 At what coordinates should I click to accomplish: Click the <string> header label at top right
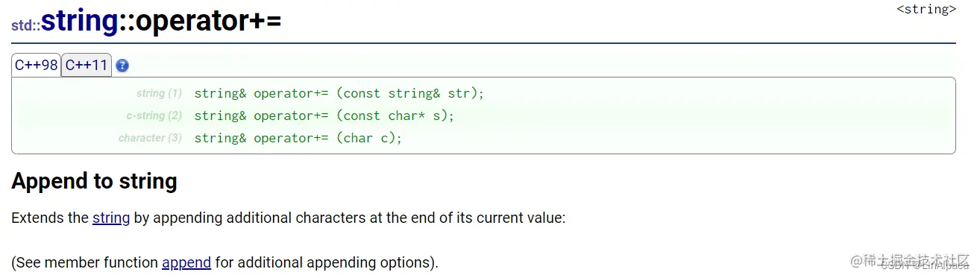pos(926,10)
